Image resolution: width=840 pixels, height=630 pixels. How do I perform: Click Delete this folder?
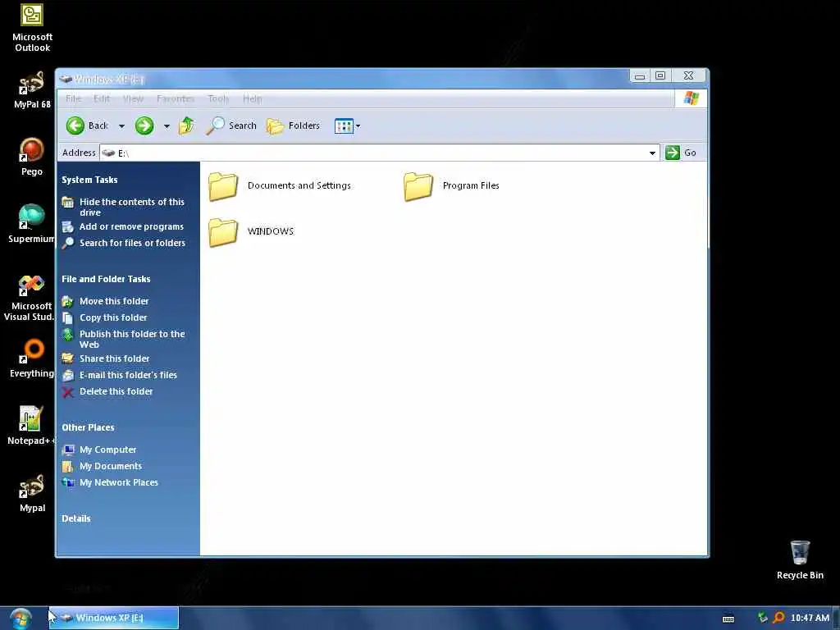click(x=116, y=391)
